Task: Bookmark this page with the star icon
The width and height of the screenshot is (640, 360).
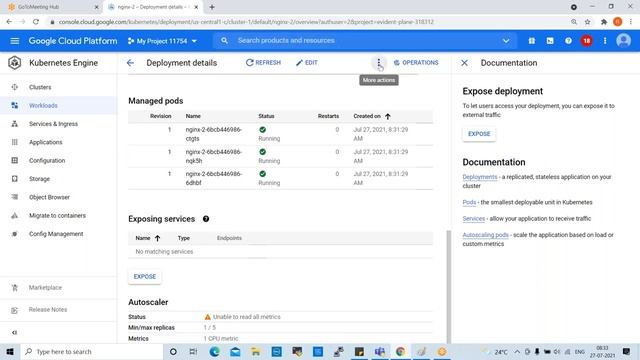Action: pos(587,22)
